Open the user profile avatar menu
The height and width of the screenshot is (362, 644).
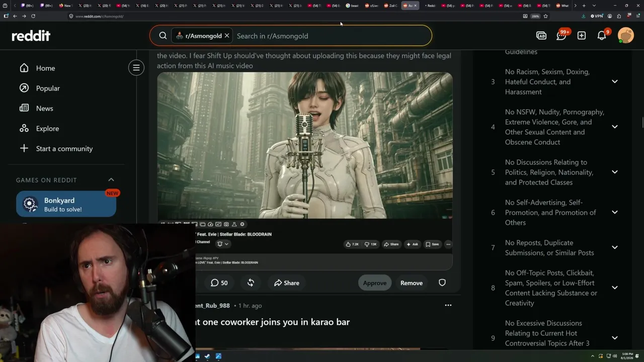pyautogui.click(x=626, y=36)
